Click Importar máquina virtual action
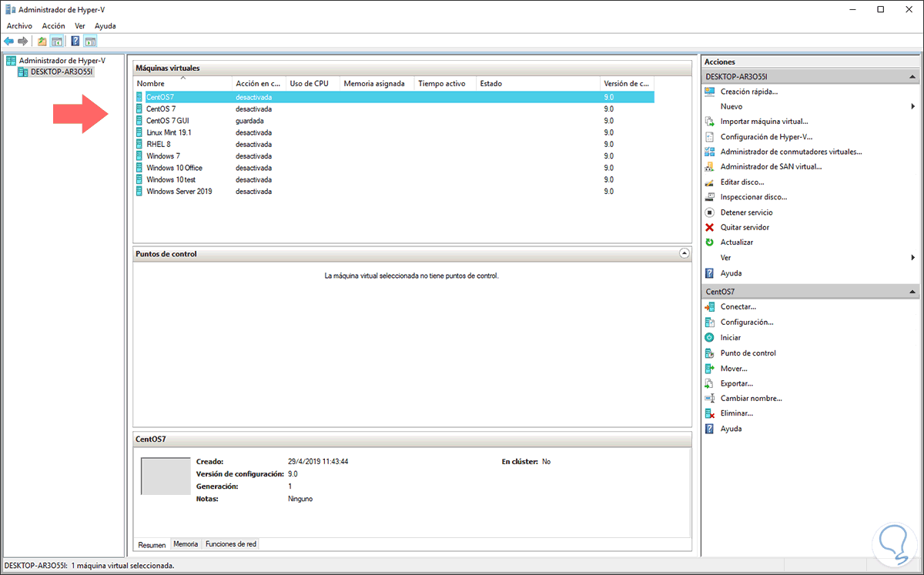Viewport: 924px width, 575px height. click(764, 122)
